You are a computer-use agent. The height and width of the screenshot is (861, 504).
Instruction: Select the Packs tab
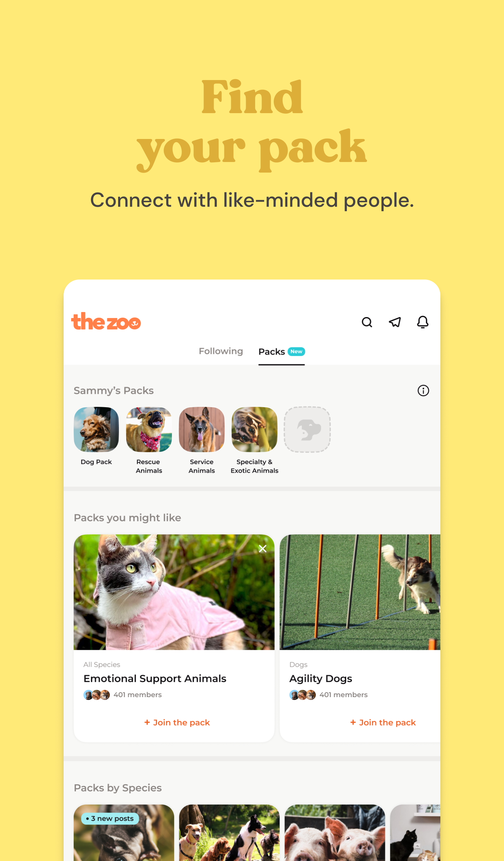click(x=281, y=352)
